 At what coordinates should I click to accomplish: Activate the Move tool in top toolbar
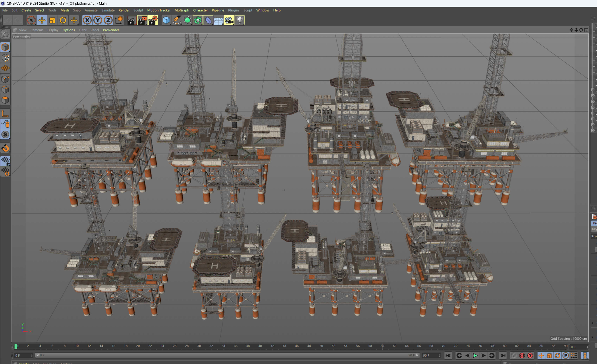pos(42,20)
